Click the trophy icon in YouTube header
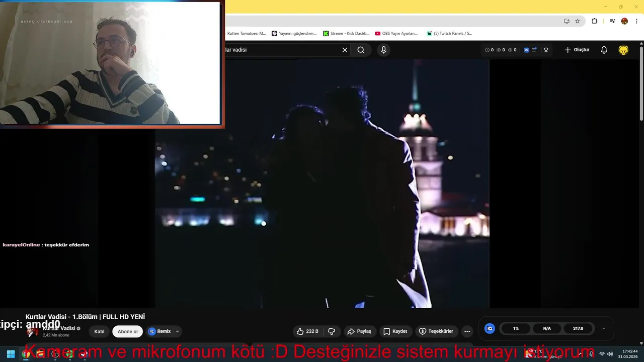The width and height of the screenshot is (644, 362). [546, 50]
